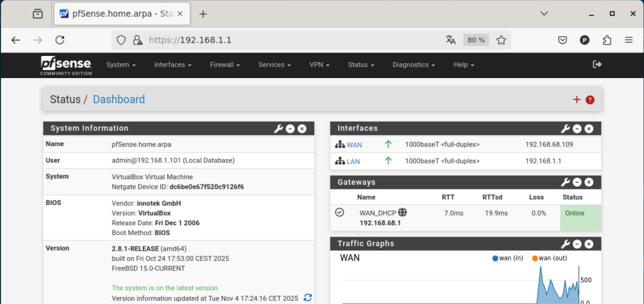644x304 pixels.
Task: Minimize the System Information widget
Action: pos(290,129)
